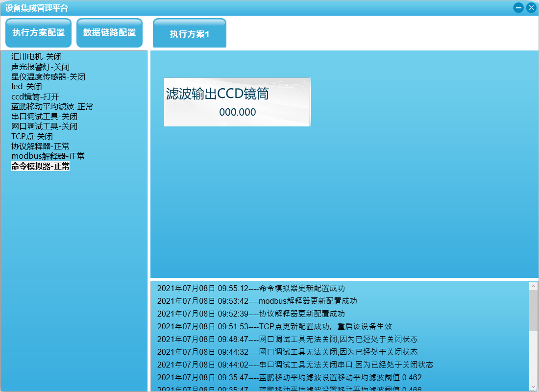Minimize the 设备集成管理平台 window
Screen dimensions: 539x392
click(518, 8)
